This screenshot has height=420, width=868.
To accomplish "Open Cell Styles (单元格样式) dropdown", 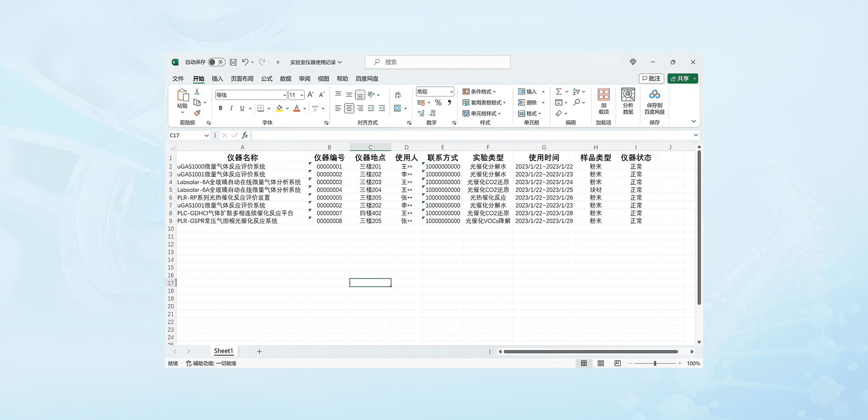I will (x=482, y=113).
